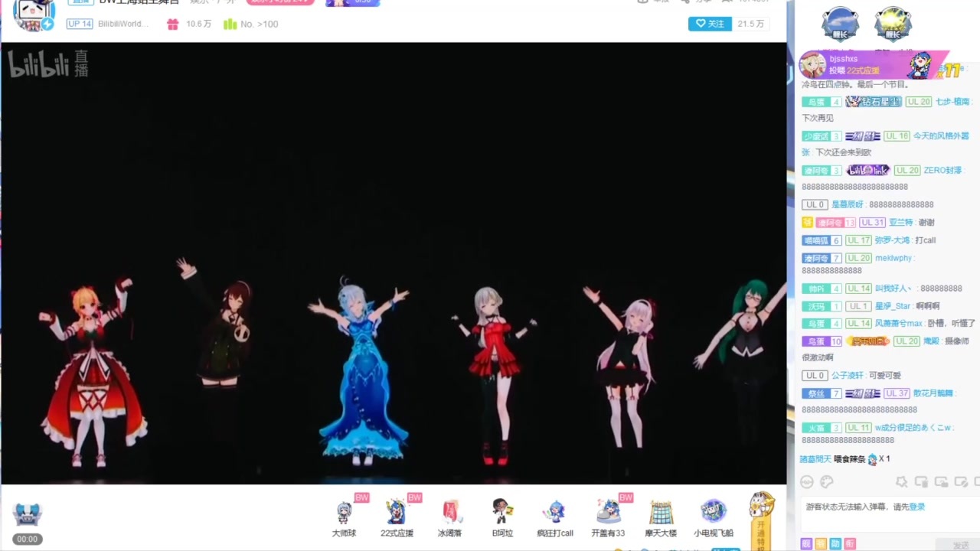Screen dimensions: 980x551
Task: Click the 少废话 3 fan medal
Action: pyautogui.click(x=822, y=136)
